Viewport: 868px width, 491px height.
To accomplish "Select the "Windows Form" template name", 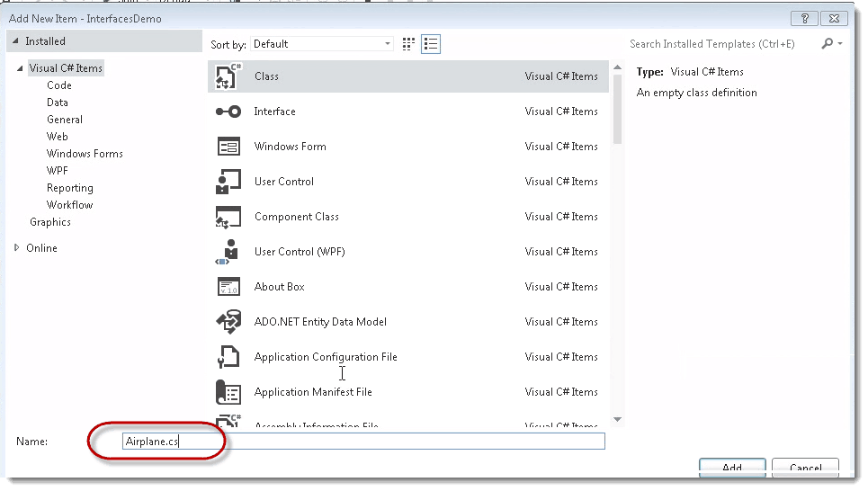I will point(290,147).
